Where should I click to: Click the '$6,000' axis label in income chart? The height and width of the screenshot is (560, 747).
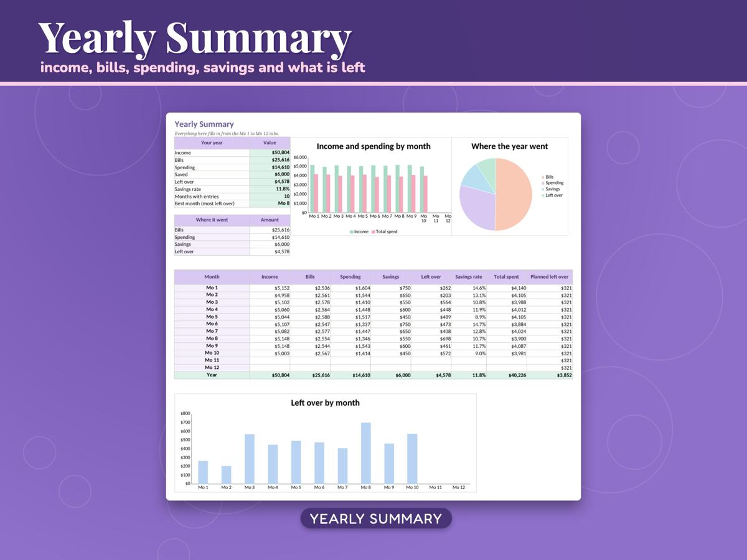pyautogui.click(x=300, y=157)
